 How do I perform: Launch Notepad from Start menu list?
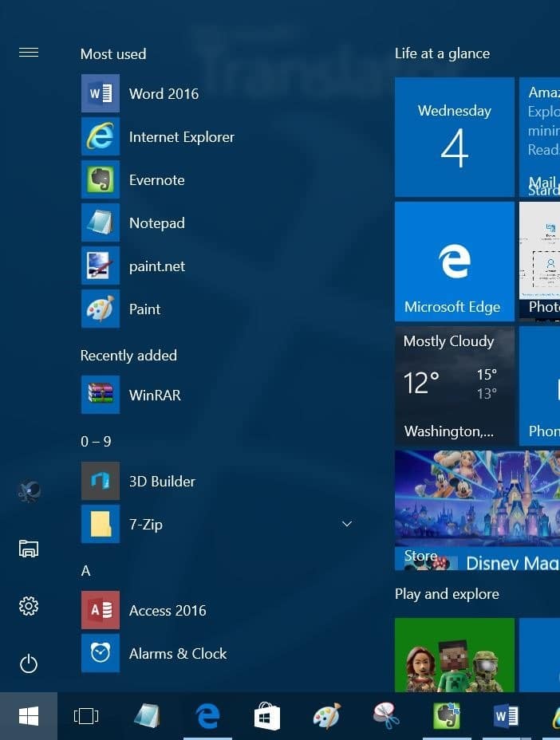pyautogui.click(x=219, y=222)
